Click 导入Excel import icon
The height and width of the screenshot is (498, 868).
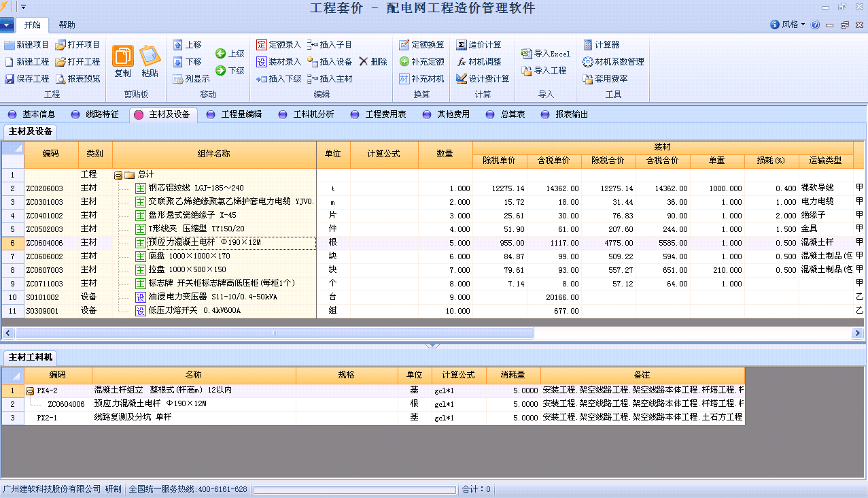pyautogui.click(x=526, y=54)
